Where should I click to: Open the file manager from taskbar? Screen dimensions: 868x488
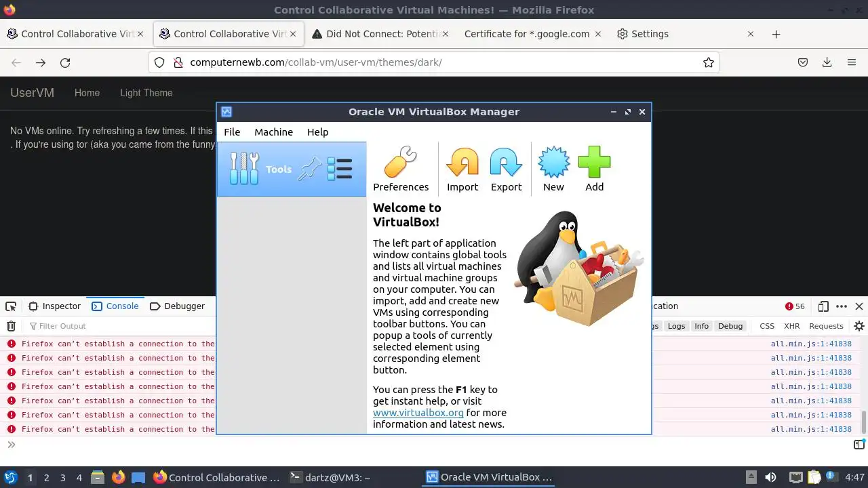click(97, 477)
